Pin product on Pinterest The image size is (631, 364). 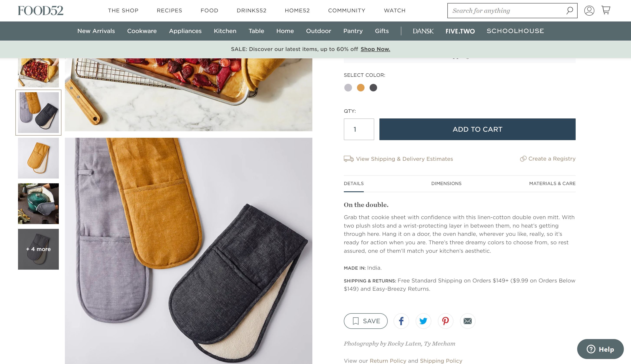point(445,321)
